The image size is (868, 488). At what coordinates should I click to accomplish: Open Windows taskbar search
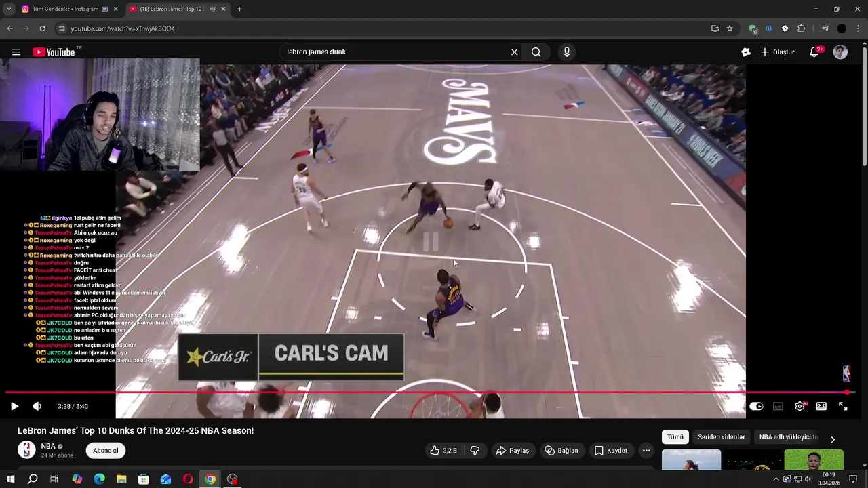pos(33,479)
